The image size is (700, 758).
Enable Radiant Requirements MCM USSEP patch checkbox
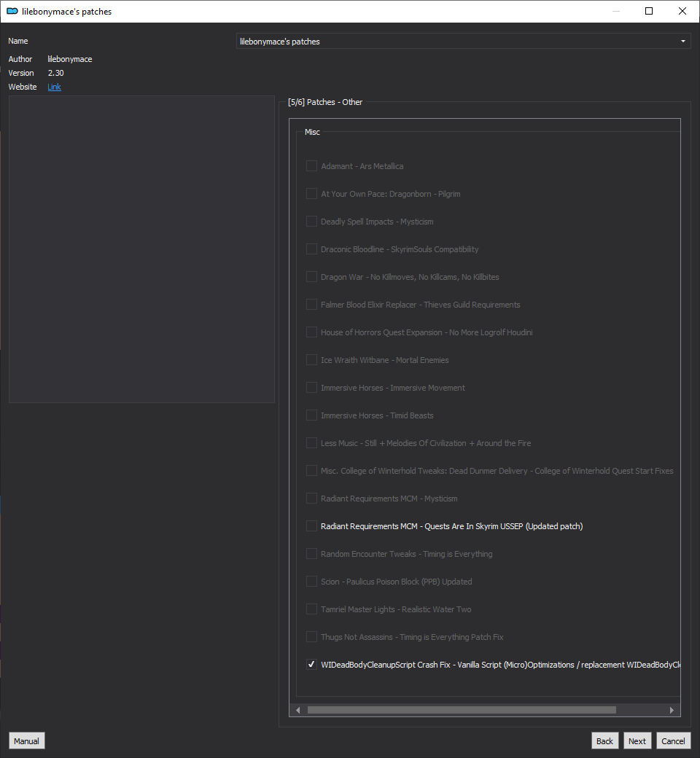(x=312, y=526)
